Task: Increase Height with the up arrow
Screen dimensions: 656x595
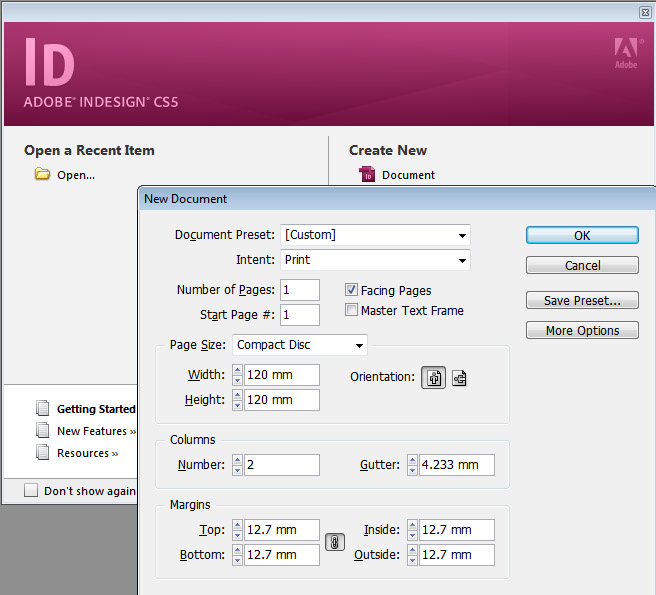Action: [237, 395]
